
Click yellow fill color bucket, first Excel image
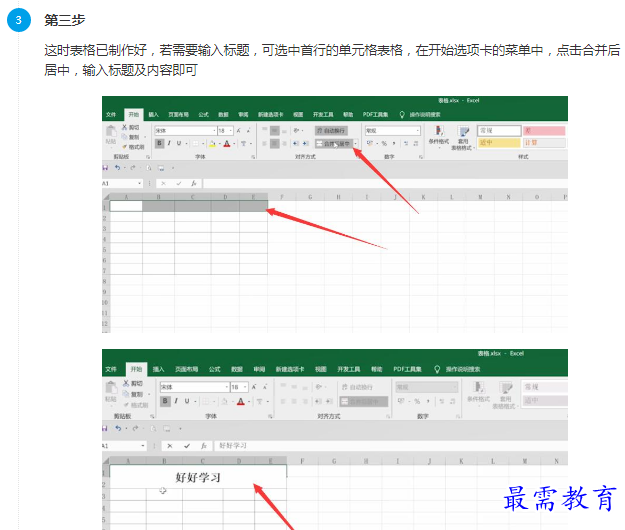(212, 144)
